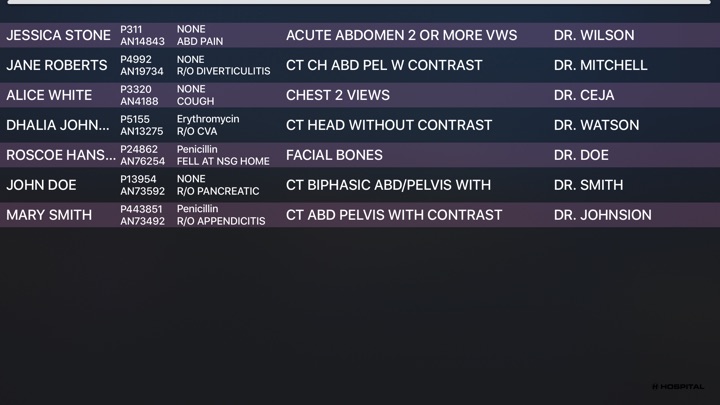
Task: Click the Dr. Ceja physician name
Action: point(584,95)
